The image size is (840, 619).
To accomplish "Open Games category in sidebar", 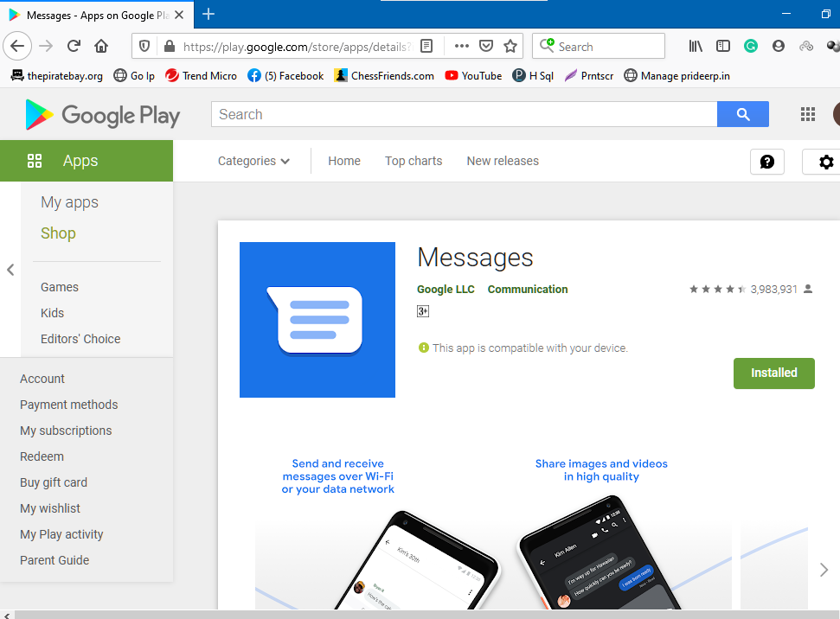I will (60, 287).
